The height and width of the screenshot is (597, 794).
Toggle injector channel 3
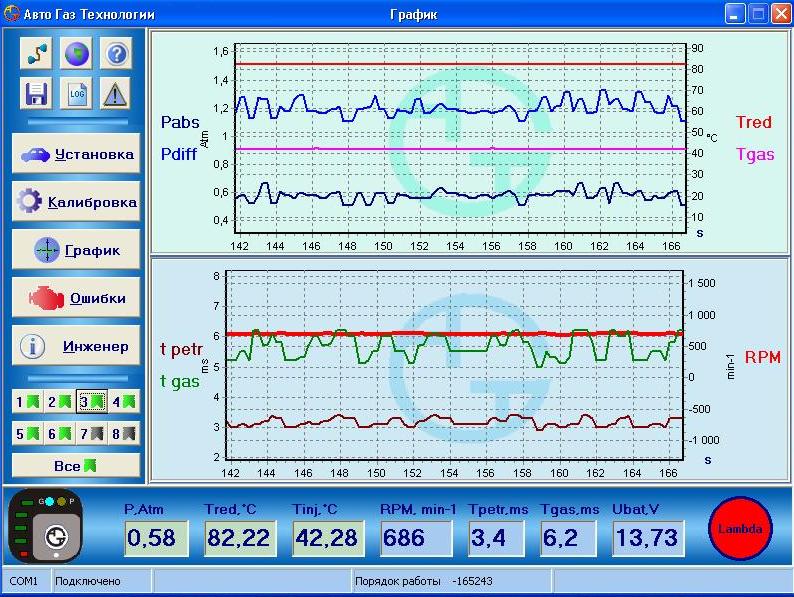92,402
